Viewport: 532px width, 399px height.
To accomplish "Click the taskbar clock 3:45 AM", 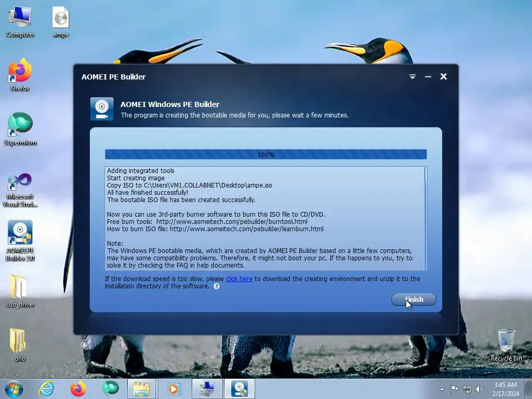I will coord(506,389).
